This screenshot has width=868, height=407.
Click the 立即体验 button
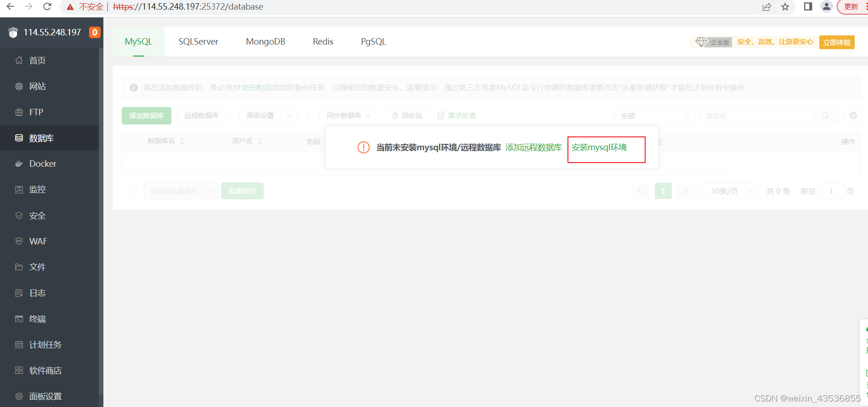click(x=837, y=42)
